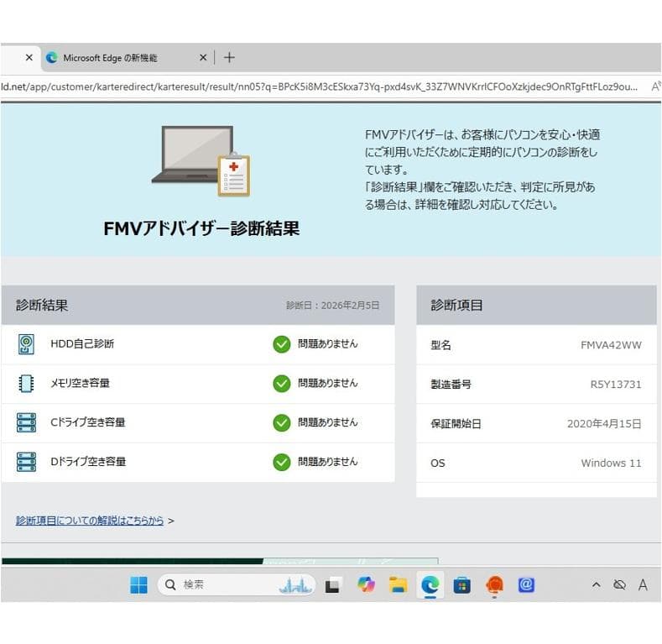The width and height of the screenshot is (662, 644).
Task: Click the D drive storage icon
Action: click(x=26, y=462)
